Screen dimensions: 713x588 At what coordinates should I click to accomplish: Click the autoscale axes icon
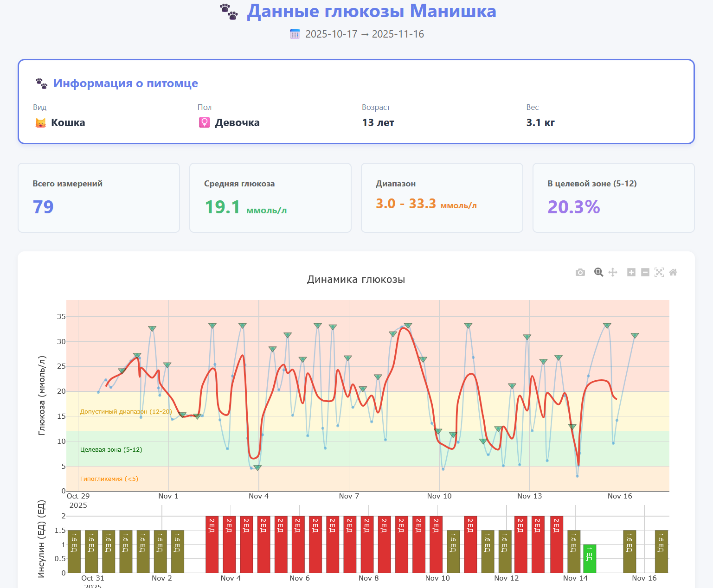pos(659,272)
